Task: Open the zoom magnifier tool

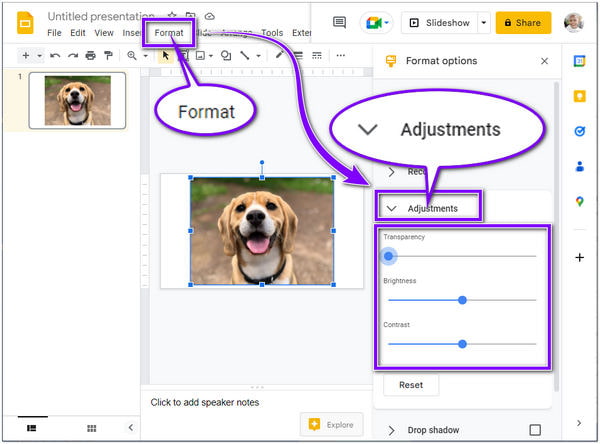Action: (132, 56)
